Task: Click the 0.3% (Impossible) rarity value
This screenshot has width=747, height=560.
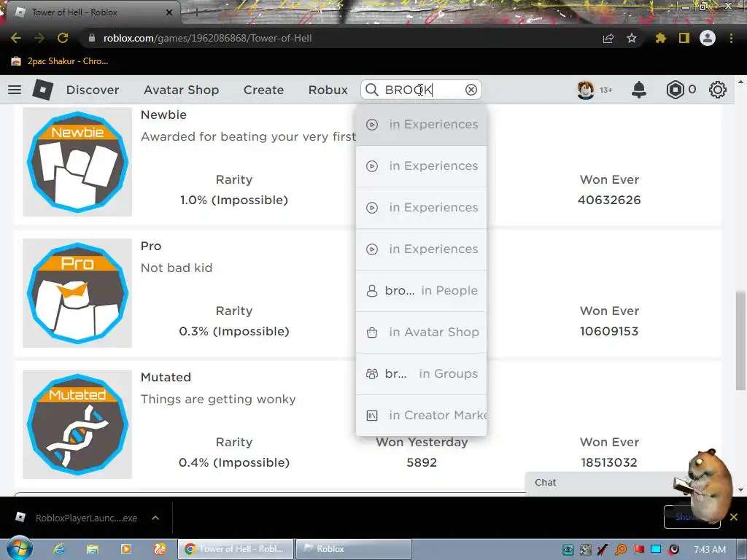Action: [234, 332]
